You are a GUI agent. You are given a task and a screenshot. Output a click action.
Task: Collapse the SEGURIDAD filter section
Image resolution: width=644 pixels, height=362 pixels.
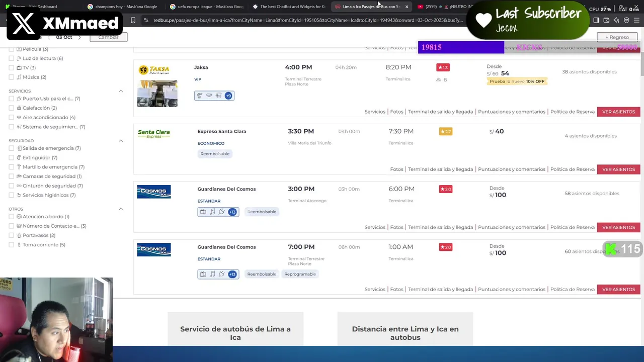[x=121, y=141]
